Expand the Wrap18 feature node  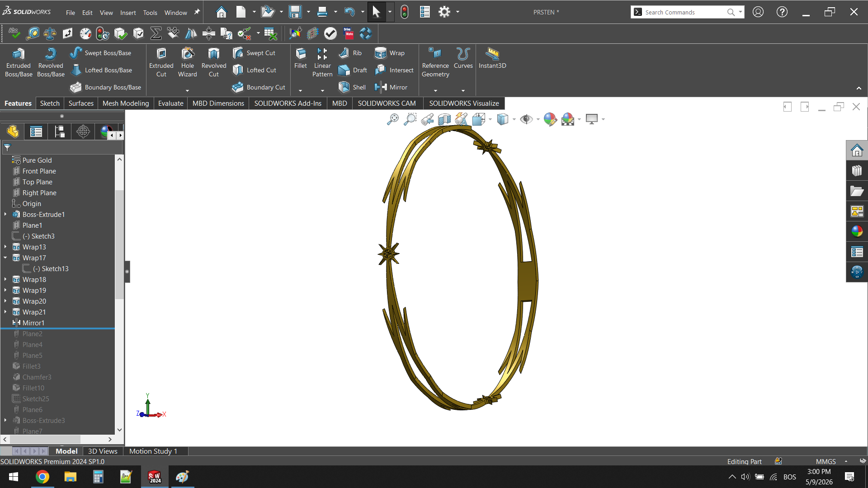tap(5, 279)
